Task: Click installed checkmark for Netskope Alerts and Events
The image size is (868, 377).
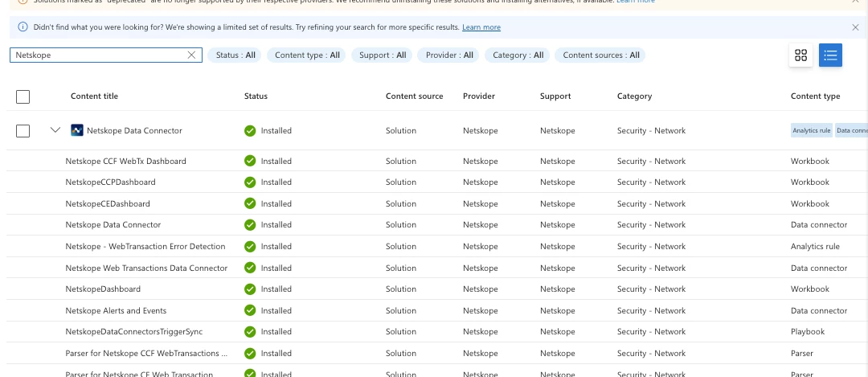Action: point(250,310)
